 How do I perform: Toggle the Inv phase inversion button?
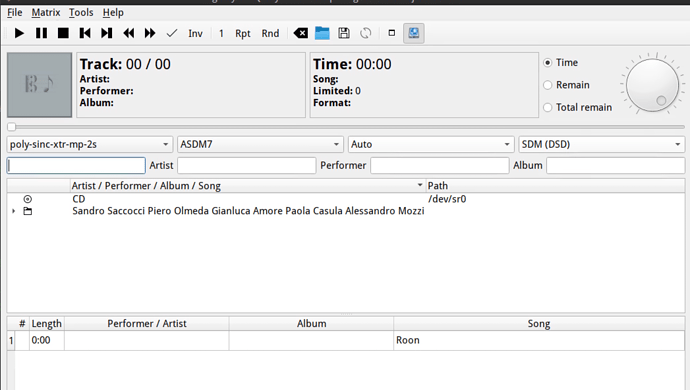pyautogui.click(x=195, y=33)
